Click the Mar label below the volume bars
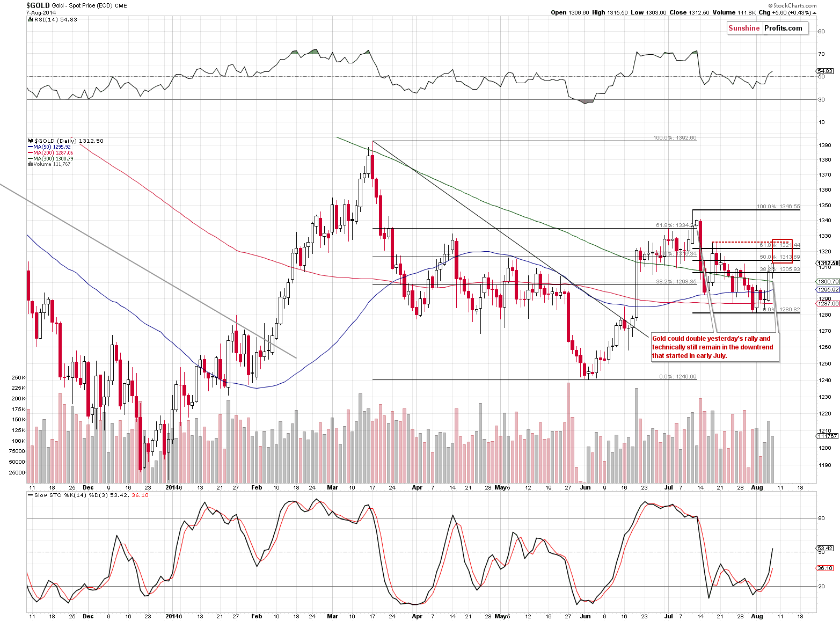Viewport: 840px width, 621px height. point(333,488)
